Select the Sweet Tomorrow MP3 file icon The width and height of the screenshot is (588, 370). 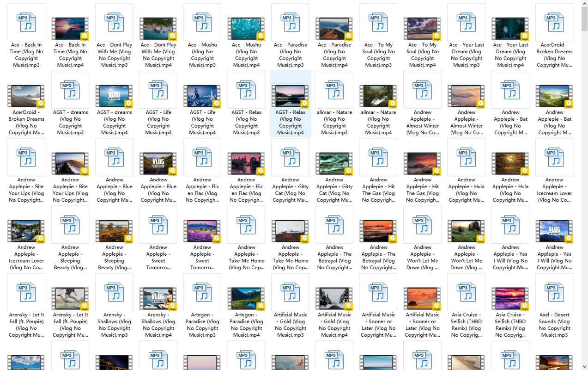coord(158,225)
